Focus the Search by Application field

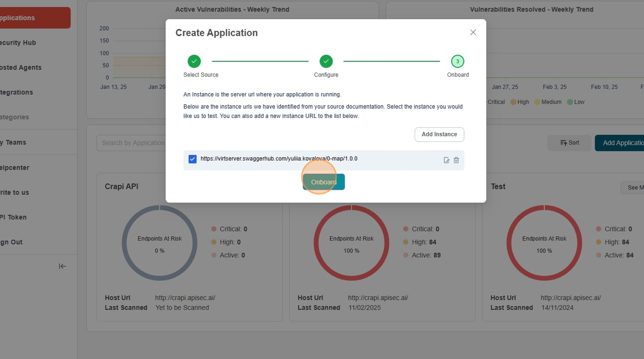click(132, 143)
